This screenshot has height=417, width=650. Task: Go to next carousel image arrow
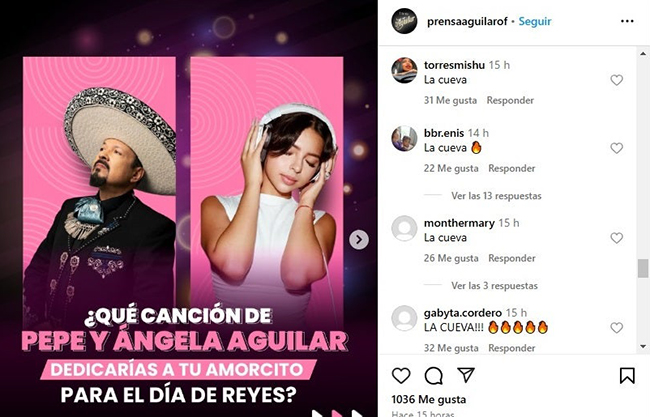pos(359,240)
